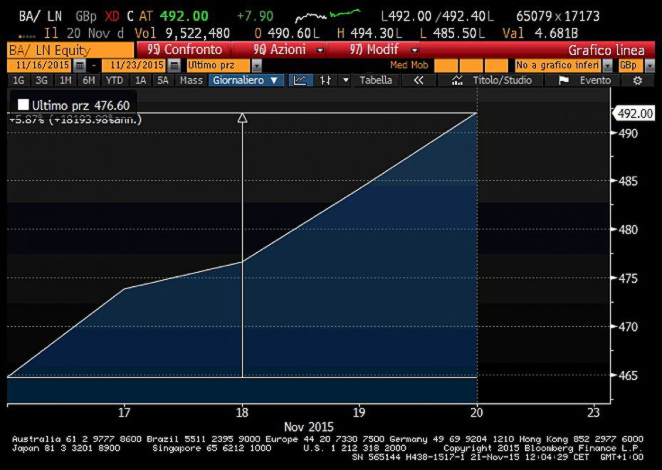Select the line chart type icon
662x470 pixels.
point(300,80)
